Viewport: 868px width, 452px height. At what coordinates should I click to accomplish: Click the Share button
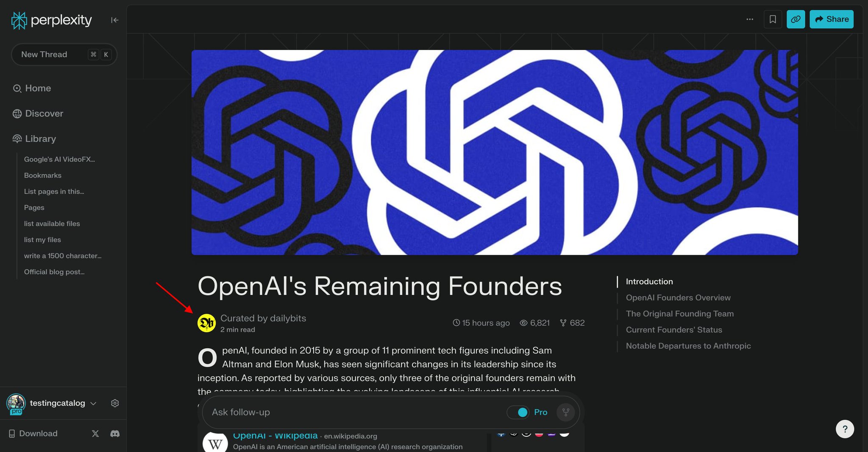point(832,19)
